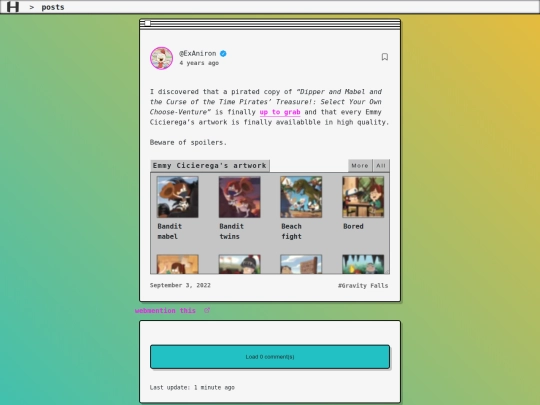Click the "Beach fight" caption text
The image size is (540, 405).
(x=292, y=231)
